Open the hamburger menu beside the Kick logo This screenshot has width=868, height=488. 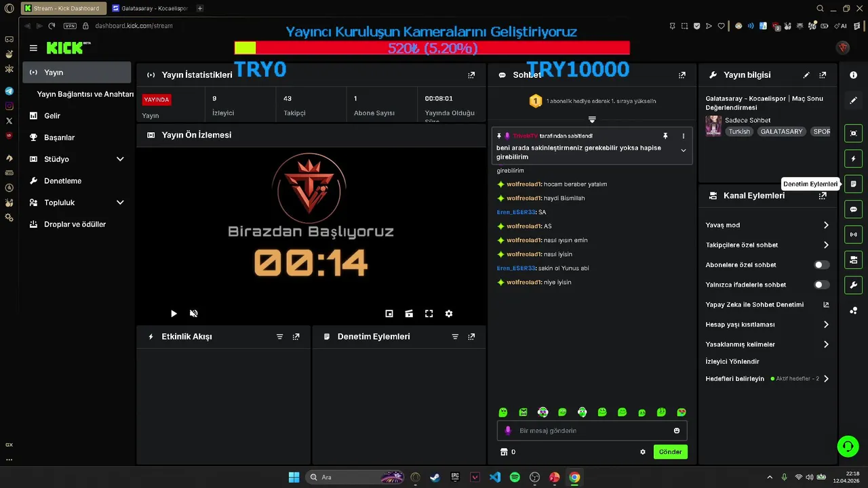(33, 48)
